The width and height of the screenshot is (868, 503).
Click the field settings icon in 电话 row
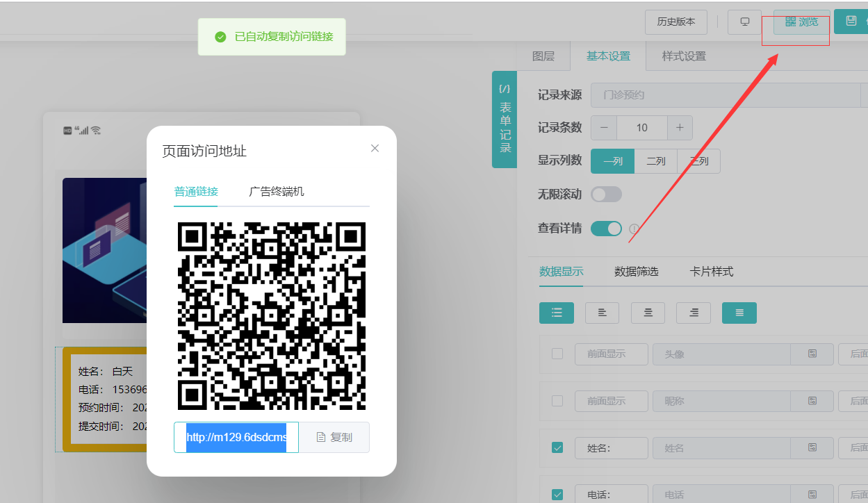812,495
